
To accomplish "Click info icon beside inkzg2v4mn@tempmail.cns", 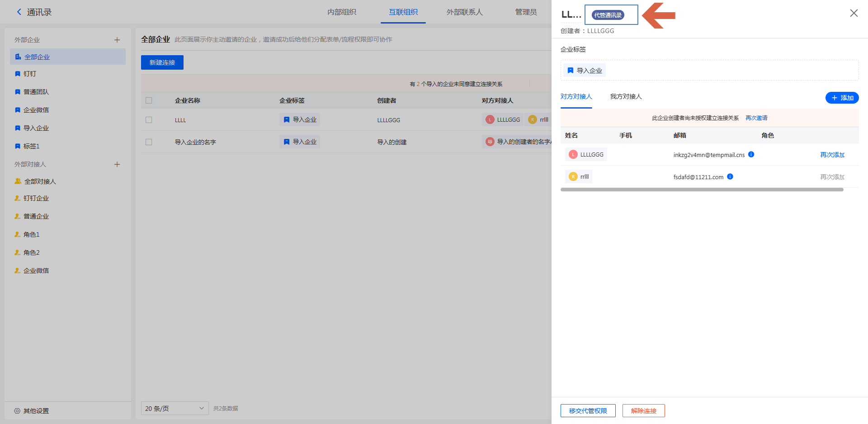I will pyautogui.click(x=751, y=154).
